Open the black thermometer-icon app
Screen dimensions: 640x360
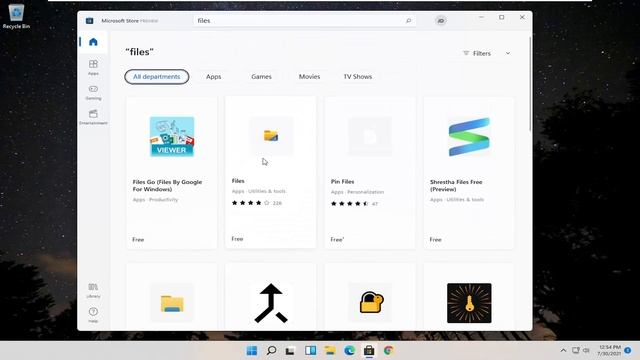click(x=469, y=303)
